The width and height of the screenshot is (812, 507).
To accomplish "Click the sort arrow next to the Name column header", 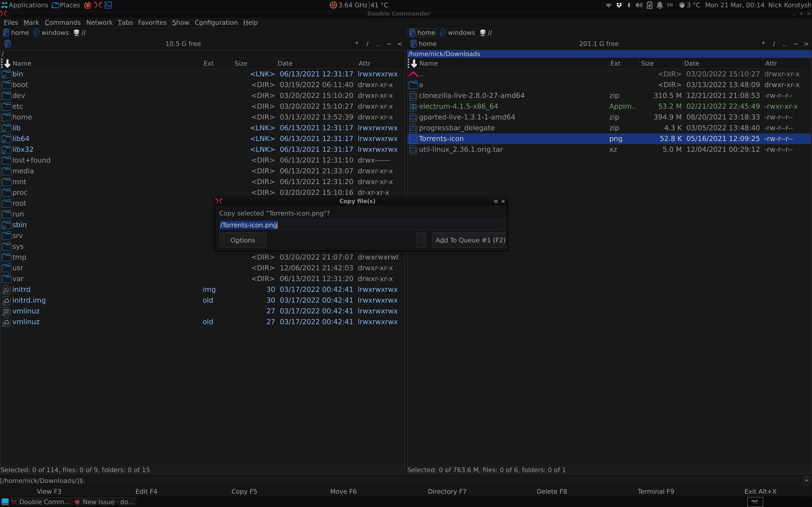I will pos(7,63).
